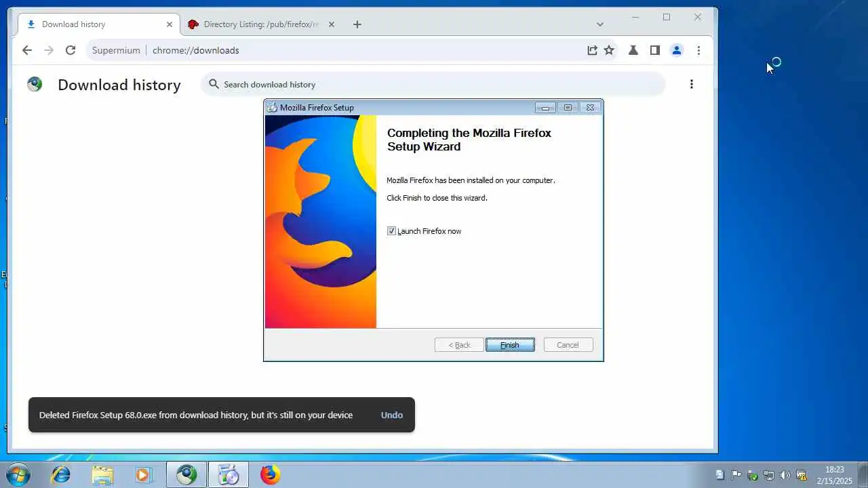Open the network tray icon

[x=768, y=475]
